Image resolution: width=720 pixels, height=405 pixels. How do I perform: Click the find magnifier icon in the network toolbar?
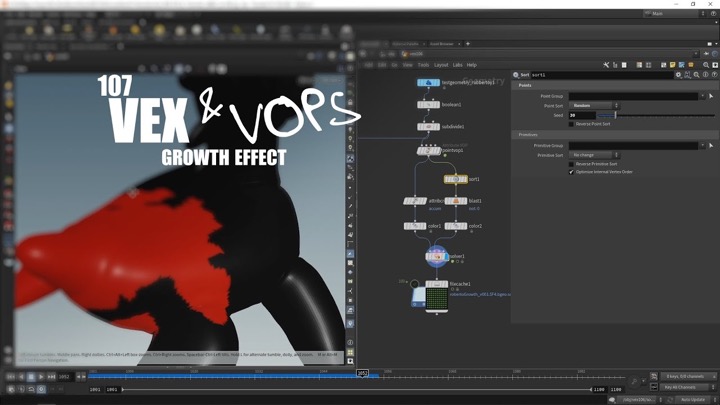706,65
